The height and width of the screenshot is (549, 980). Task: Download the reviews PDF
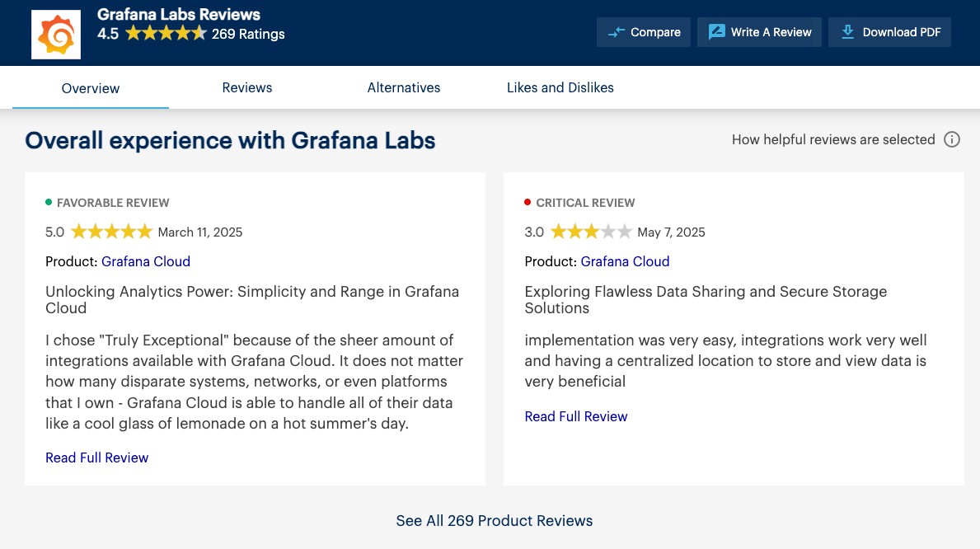click(889, 32)
